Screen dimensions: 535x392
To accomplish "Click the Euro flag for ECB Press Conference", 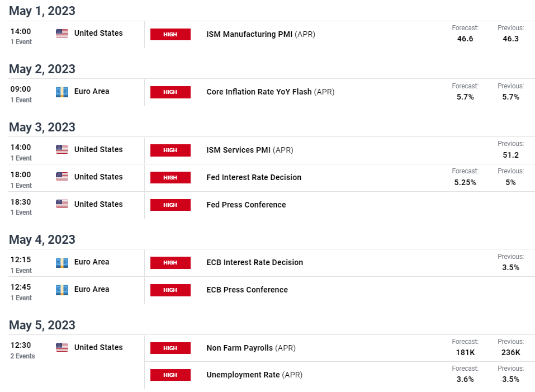I will [x=61, y=290].
